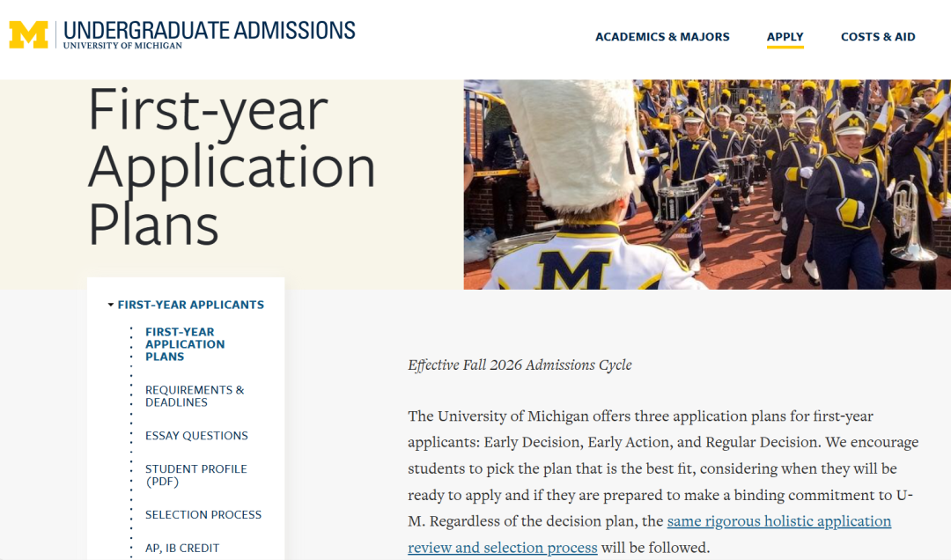Navigate to Selection Process page
The image size is (951, 560).
pyautogui.click(x=203, y=514)
